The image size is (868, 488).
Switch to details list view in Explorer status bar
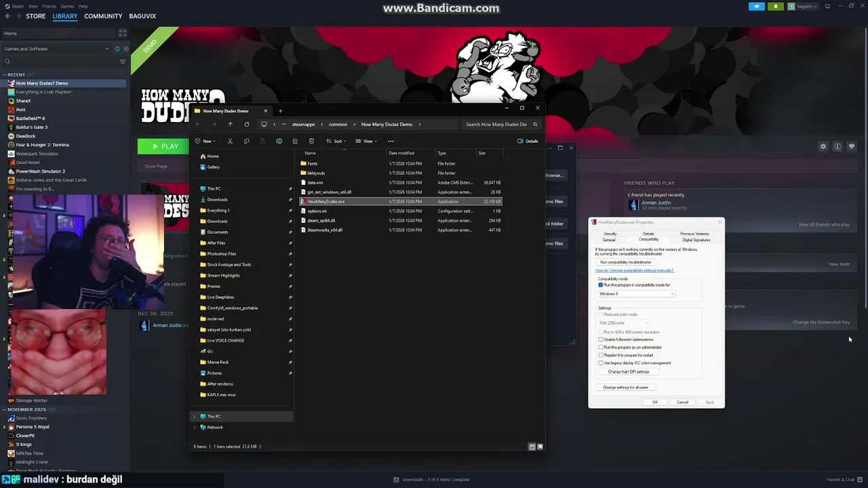click(532, 447)
